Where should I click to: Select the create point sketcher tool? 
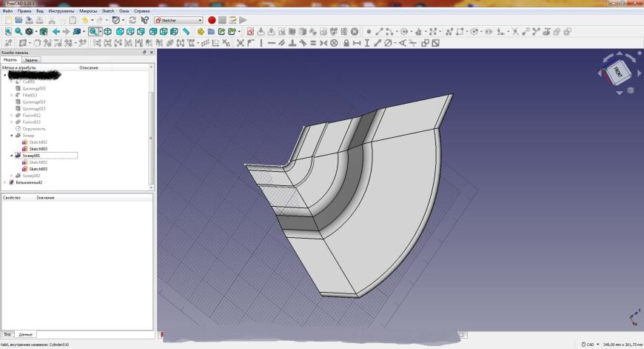coord(369,32)
